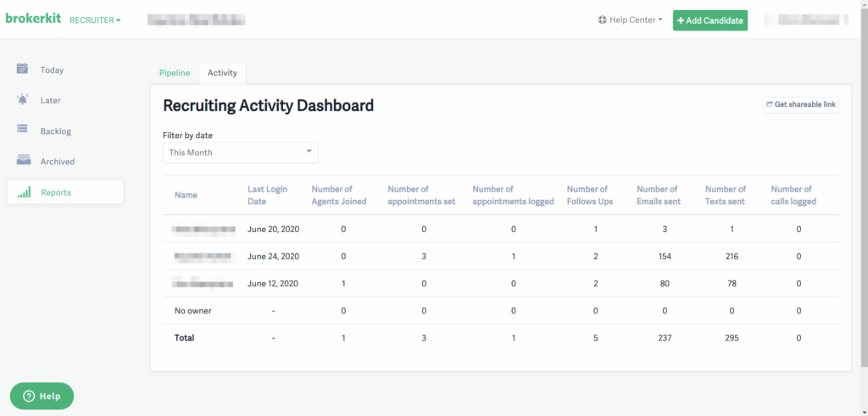
Task: Click the June 12, 2020 login date
Action: (273, 284)
